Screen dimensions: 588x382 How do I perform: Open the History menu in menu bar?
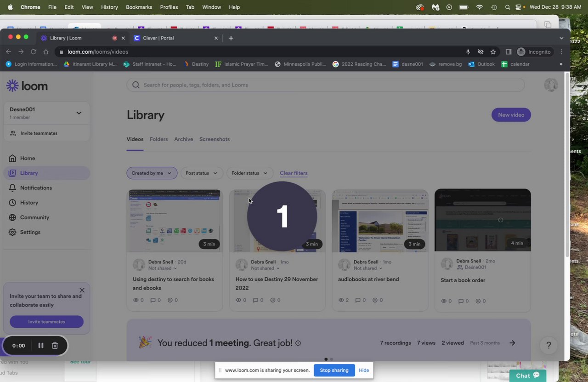click(109, 7)
